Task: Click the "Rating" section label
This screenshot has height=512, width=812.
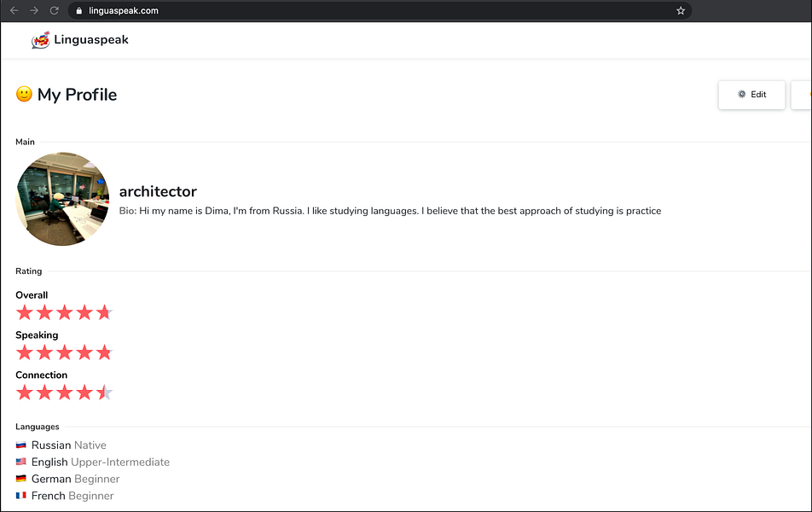Action: coord(28,271)
